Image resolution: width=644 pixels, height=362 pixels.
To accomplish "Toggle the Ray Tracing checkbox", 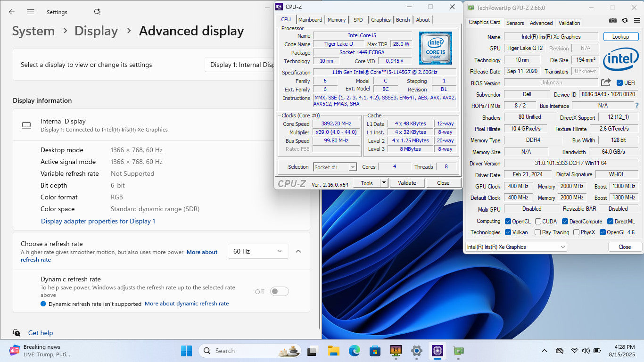I will point(537,232).
